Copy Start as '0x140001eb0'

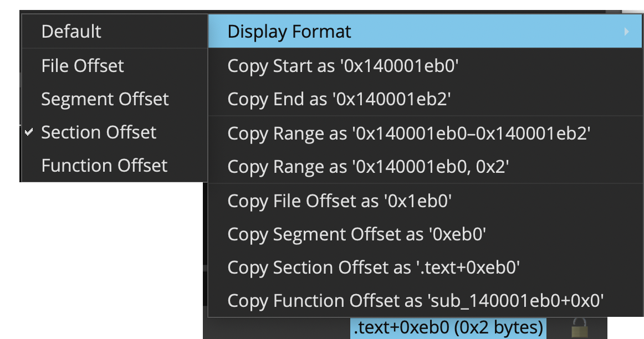pyautogui.click(x=425, y=66)
